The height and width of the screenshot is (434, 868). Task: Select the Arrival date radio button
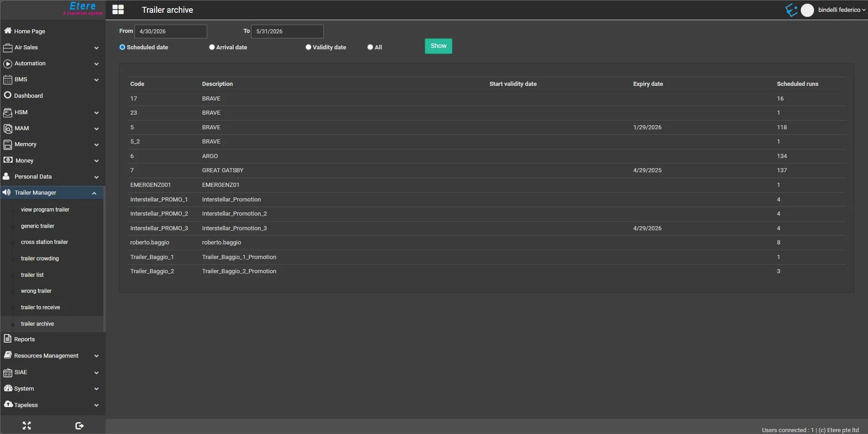212,47
